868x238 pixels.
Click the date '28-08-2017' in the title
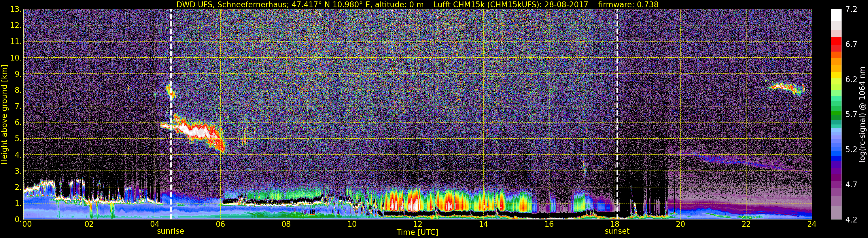566,4
